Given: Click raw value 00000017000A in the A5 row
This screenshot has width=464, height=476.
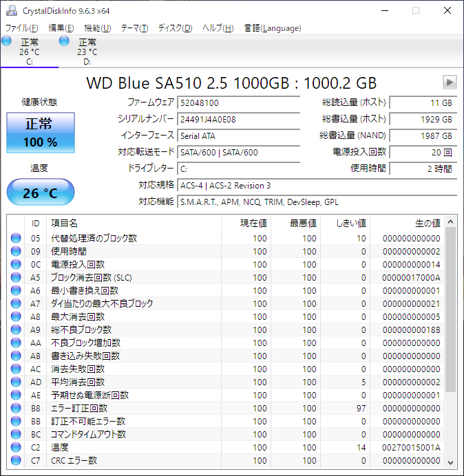Looking at the screenshot, I should 411,277.
